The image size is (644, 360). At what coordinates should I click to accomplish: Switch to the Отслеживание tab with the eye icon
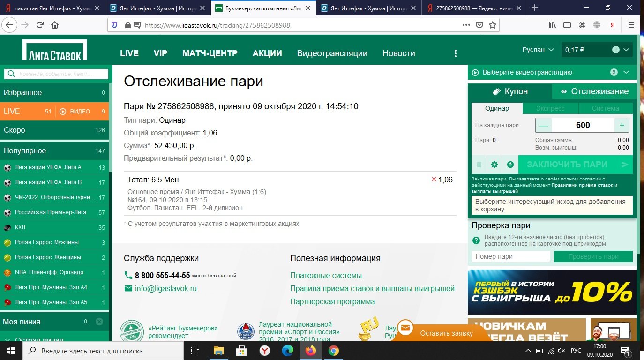coord(594,91)
